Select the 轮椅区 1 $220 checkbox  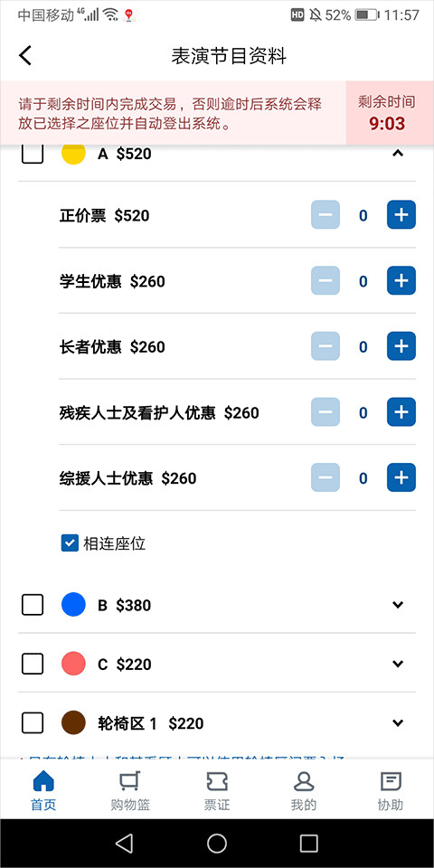33,722
